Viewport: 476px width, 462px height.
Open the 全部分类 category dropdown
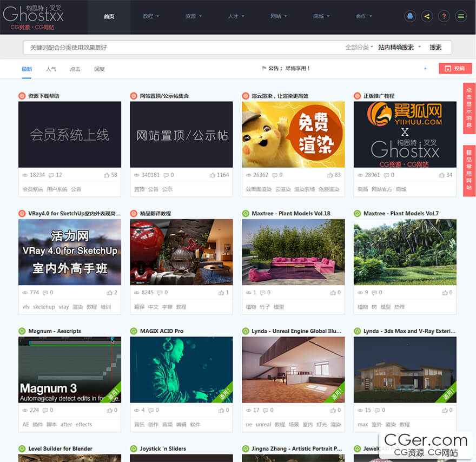click(359, 48)
